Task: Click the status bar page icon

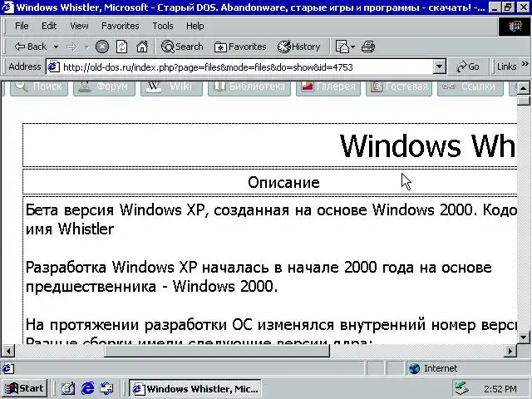Action: click(x=8, y=368)
